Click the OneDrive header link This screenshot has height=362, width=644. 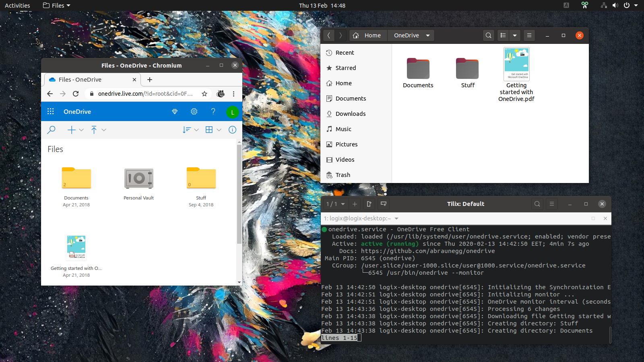[x=77, y=111]
